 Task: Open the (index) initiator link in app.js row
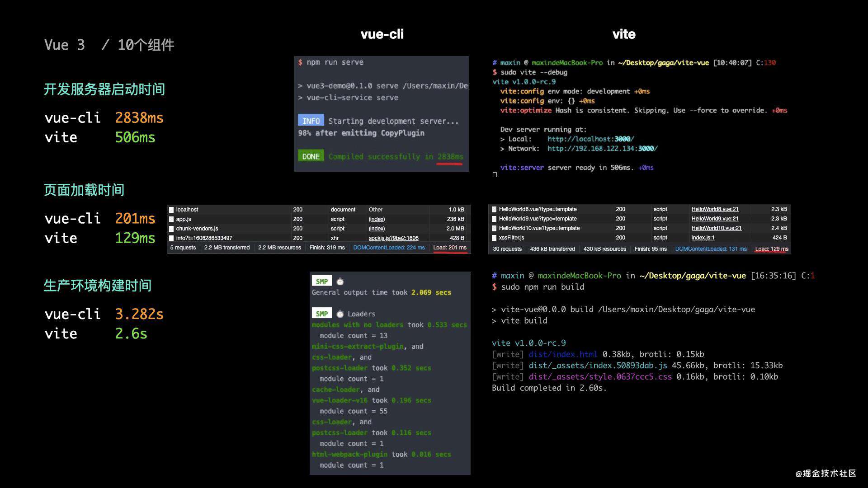click(x=377, y=219)
